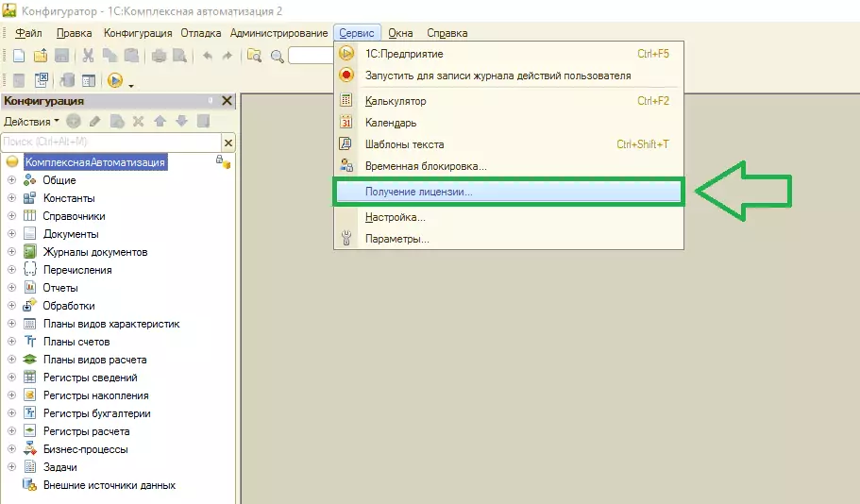This screenshot has width=860, height=504.
Task: Close the Конфигурация panel
Action: pyautogui.click(x=227, y=101)
